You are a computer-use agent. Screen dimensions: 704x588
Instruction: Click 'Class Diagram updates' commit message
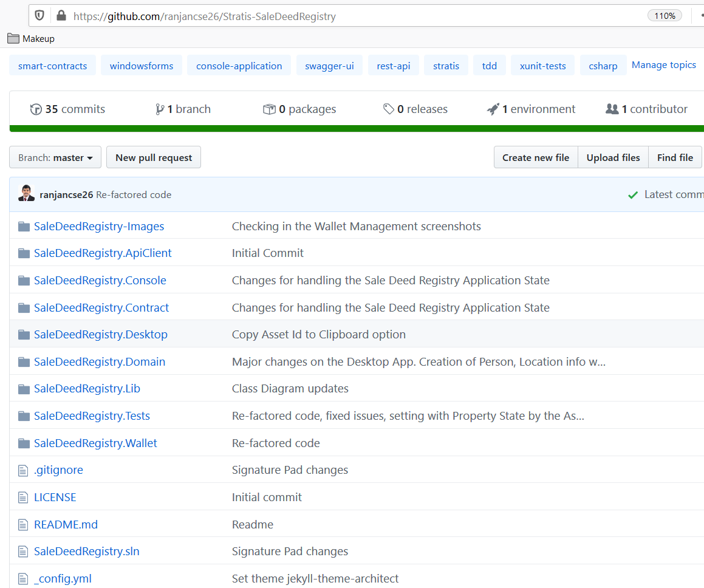290,389
